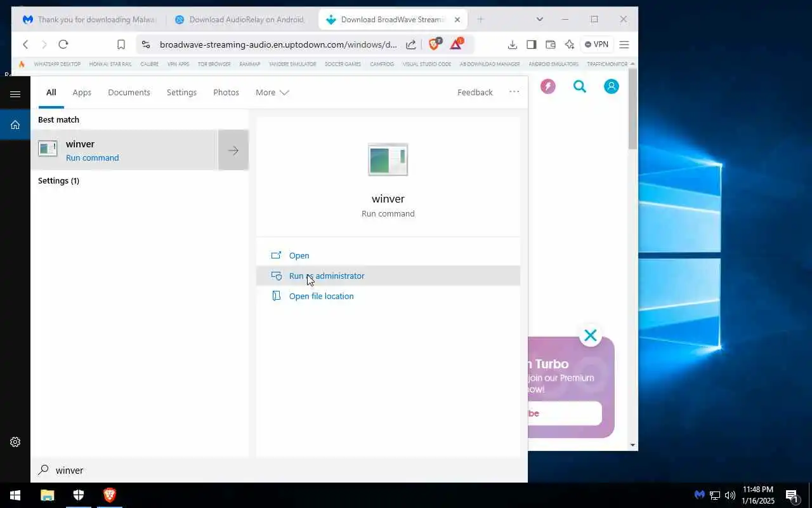Click Uptodown pink lightning icon
Screen dimensions: 812x508
pyautogui.click(x=548, y=86)
